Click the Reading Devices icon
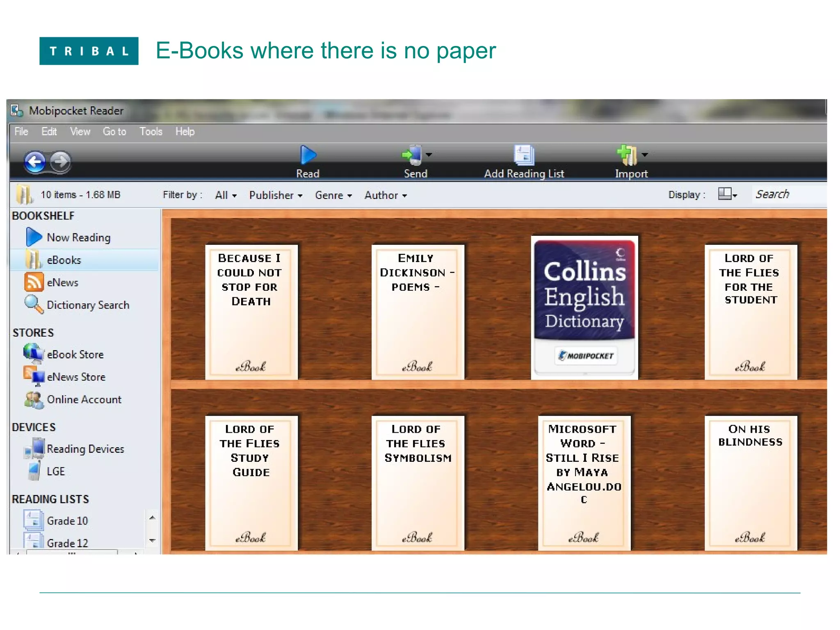This screenshot has height=630, width=840. point(34,448)
